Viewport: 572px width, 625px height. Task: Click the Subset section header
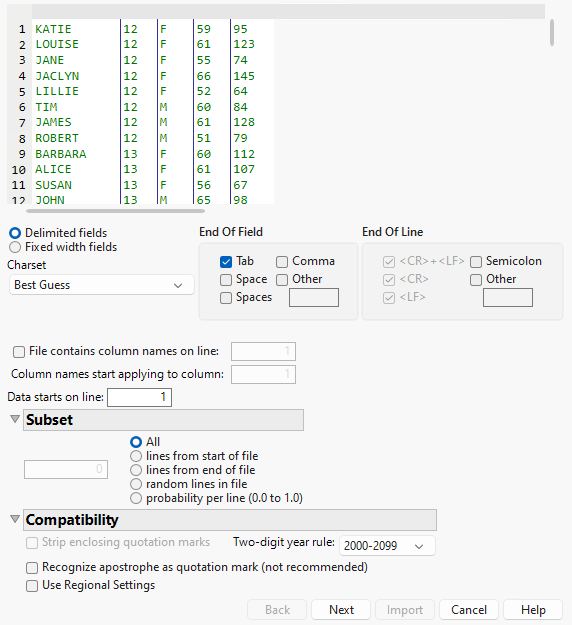click(163, 420)
